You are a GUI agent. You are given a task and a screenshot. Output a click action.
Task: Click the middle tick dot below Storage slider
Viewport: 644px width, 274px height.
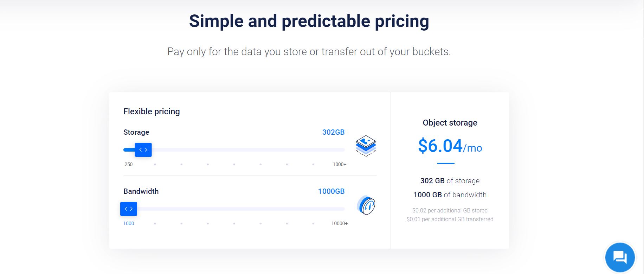[234, 164]
